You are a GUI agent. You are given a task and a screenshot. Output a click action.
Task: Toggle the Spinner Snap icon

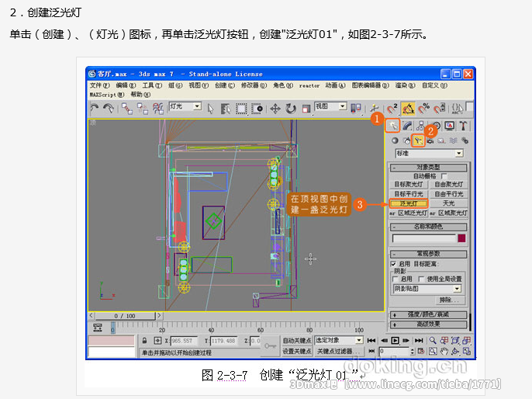tap(440, 109)
